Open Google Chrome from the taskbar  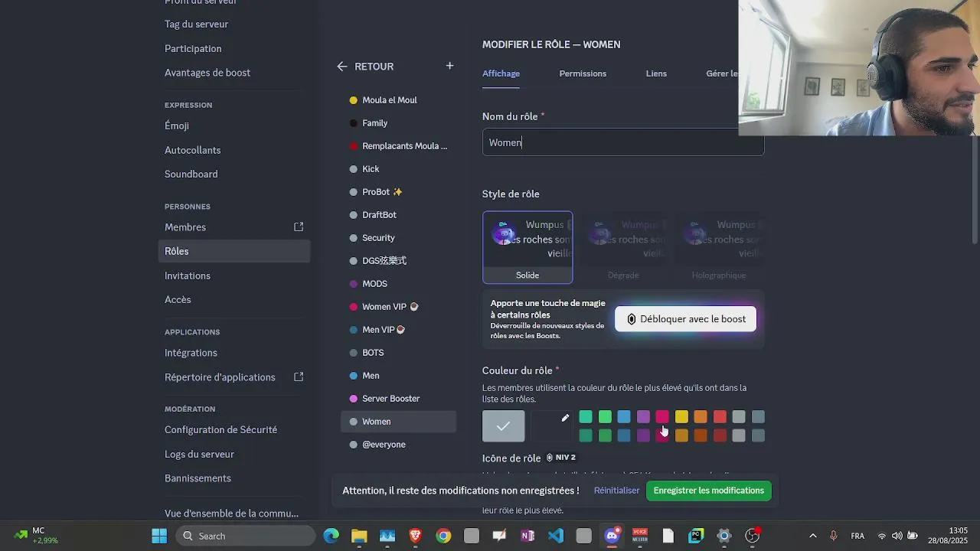[443, 536]
